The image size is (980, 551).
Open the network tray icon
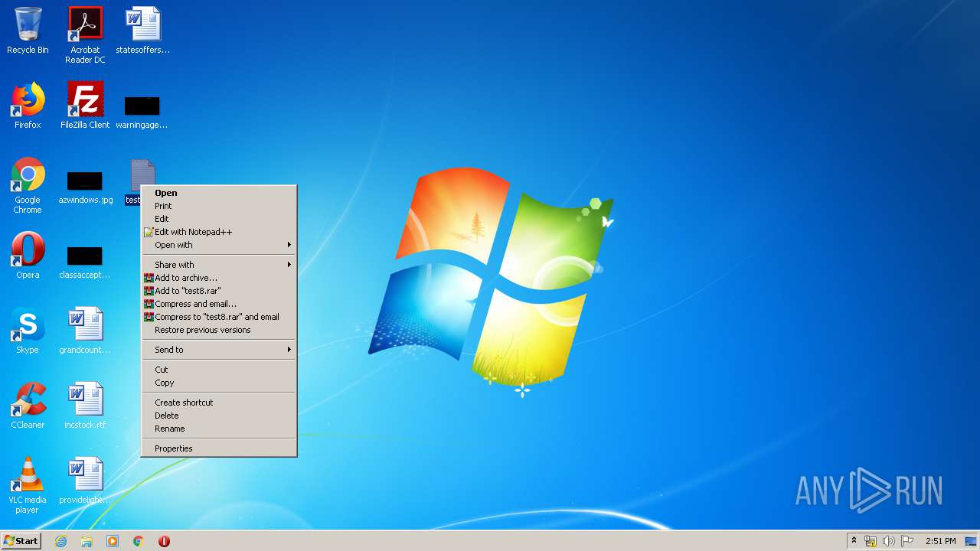(871, 541)
